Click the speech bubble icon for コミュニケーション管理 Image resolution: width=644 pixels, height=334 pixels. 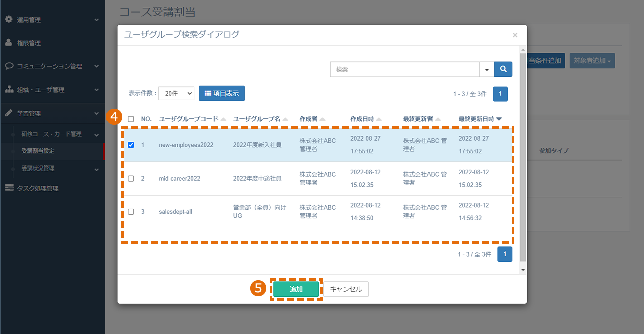(x=9, y=66)
